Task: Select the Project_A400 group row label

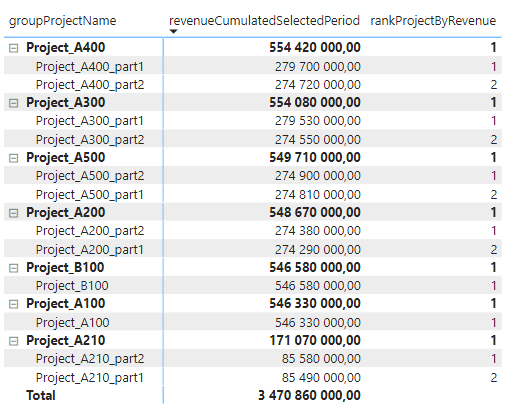Action: click(66, 48)
